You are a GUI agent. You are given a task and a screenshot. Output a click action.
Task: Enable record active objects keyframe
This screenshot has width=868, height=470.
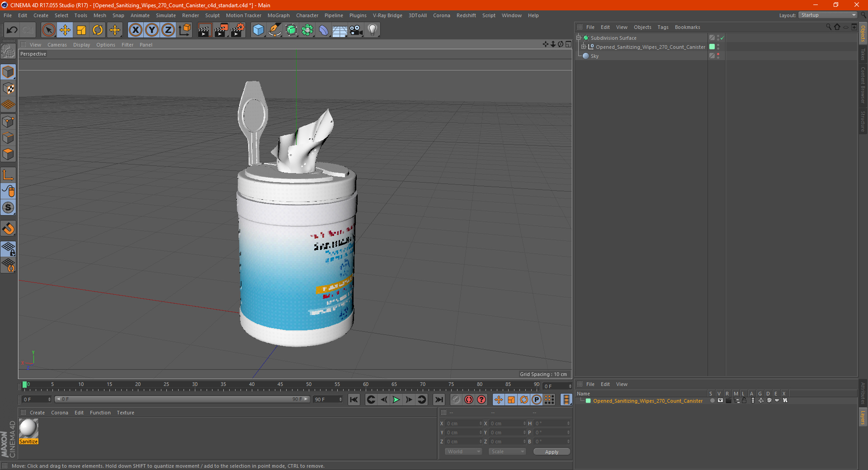[x=456, y=399]
